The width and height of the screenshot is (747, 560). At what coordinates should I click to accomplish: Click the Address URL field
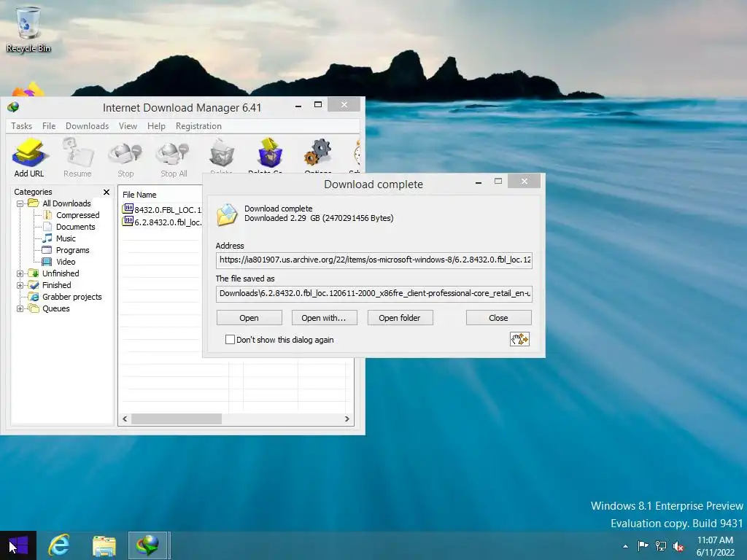(x=374, y=260)
